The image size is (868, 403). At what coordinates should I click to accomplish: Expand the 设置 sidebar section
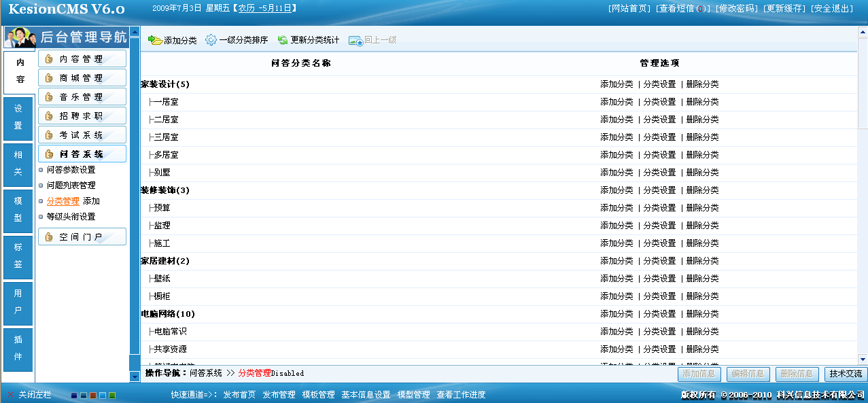[x=18, y=119]
